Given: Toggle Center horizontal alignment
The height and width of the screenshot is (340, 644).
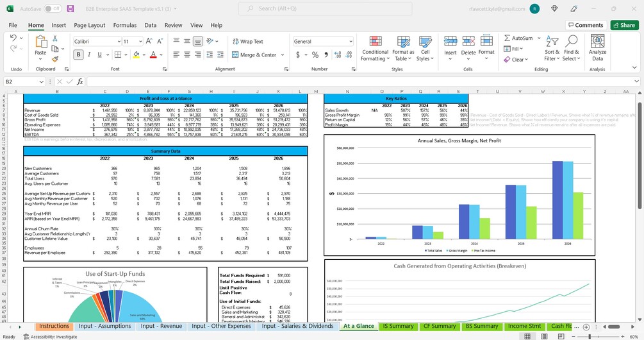Looking at the screenshot, I should pyautogui.click(x=187, y=55).
